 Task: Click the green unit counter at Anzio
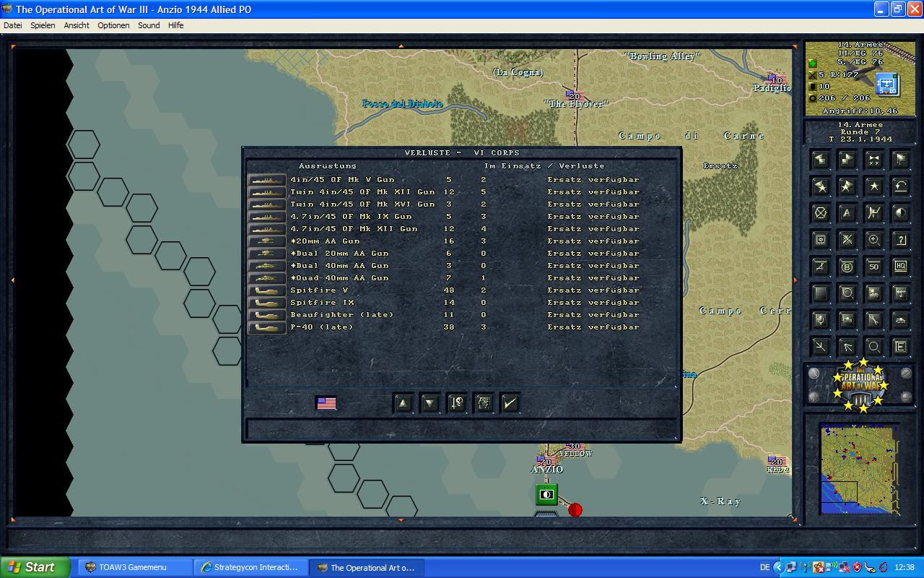(x=546, y=495)
